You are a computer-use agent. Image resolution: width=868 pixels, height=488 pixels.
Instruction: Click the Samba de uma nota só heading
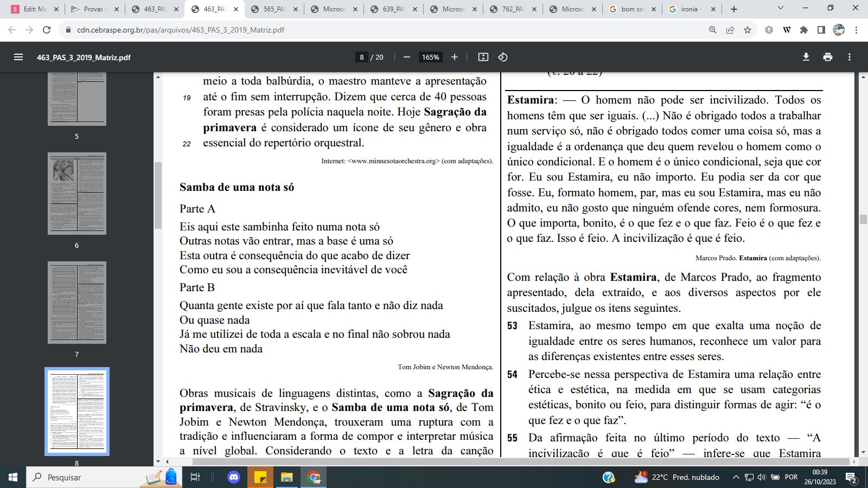(237, 187)
